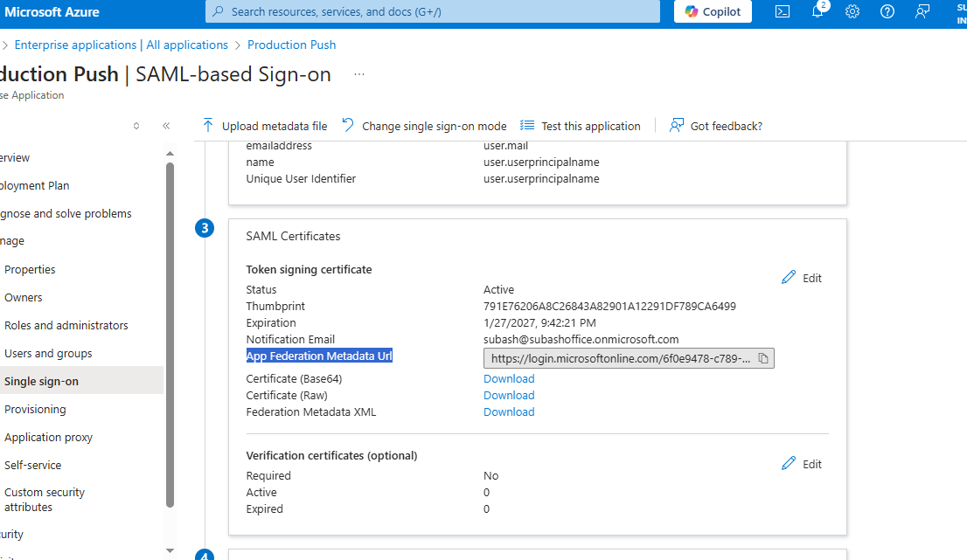Click the pencil icon for token certificate
The height and width of the screenshot is (560, 967).
(788, 277)
